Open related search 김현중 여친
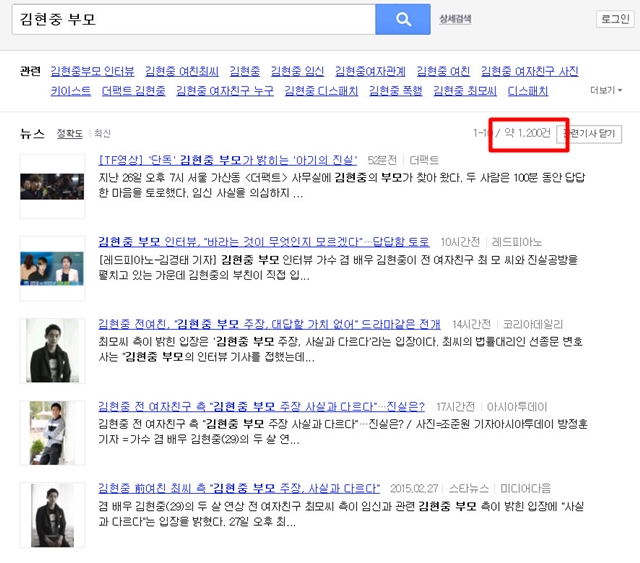Viewport: 640px width, 563px height. tap(443, 71)
